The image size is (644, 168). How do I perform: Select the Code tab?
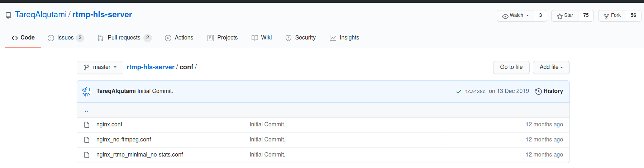click(23, 38)
